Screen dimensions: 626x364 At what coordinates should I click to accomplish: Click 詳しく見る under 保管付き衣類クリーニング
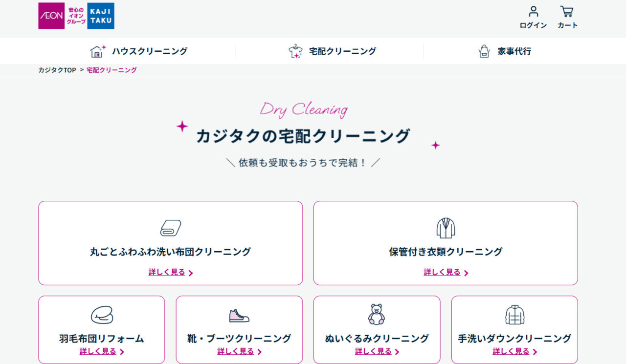pos(442,272)
